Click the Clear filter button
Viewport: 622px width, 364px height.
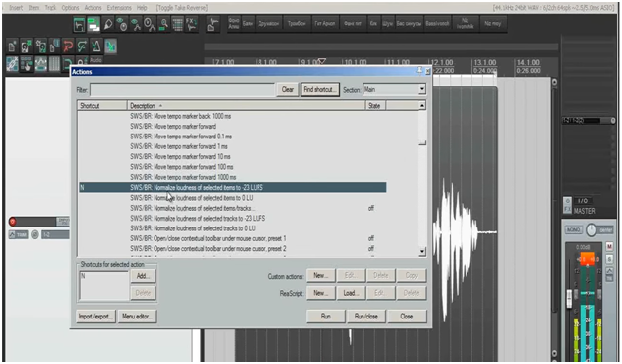[288, 89]
